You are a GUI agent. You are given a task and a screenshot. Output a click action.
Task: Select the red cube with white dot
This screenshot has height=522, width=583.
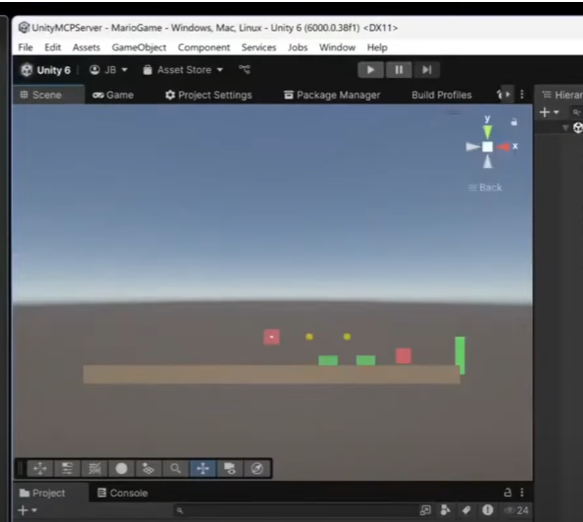click(272, 337)
